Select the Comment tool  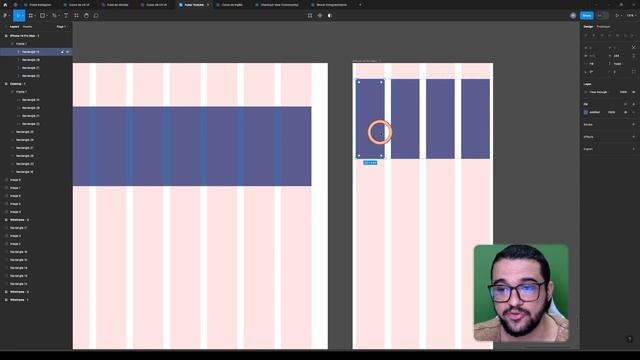pyautogui.click(x=96, y=16)
